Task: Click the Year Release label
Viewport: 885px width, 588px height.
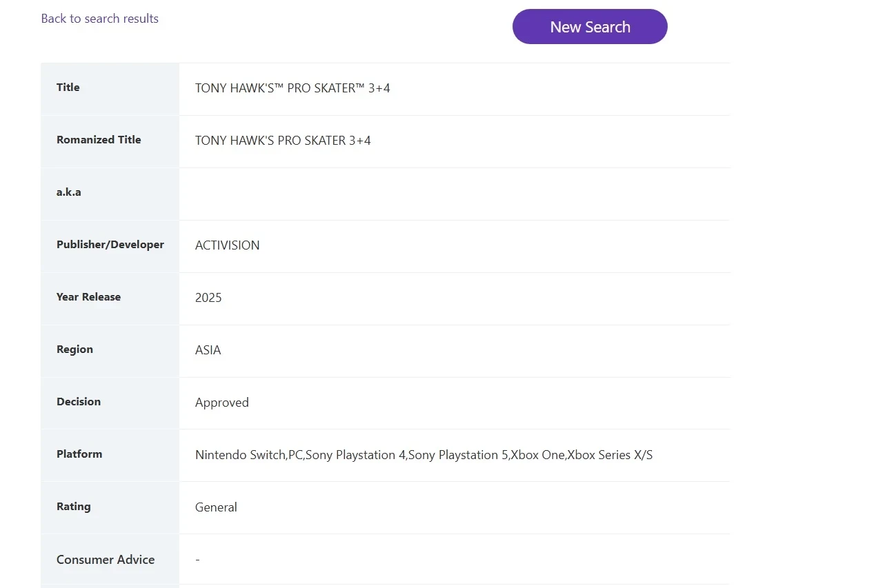Action: [x=88, y=297]
